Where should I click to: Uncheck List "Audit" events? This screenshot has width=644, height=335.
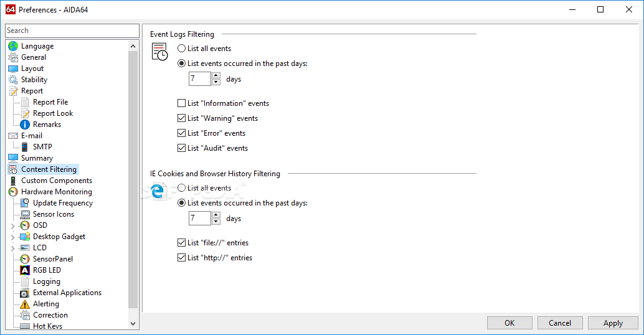tap(181, 148)
